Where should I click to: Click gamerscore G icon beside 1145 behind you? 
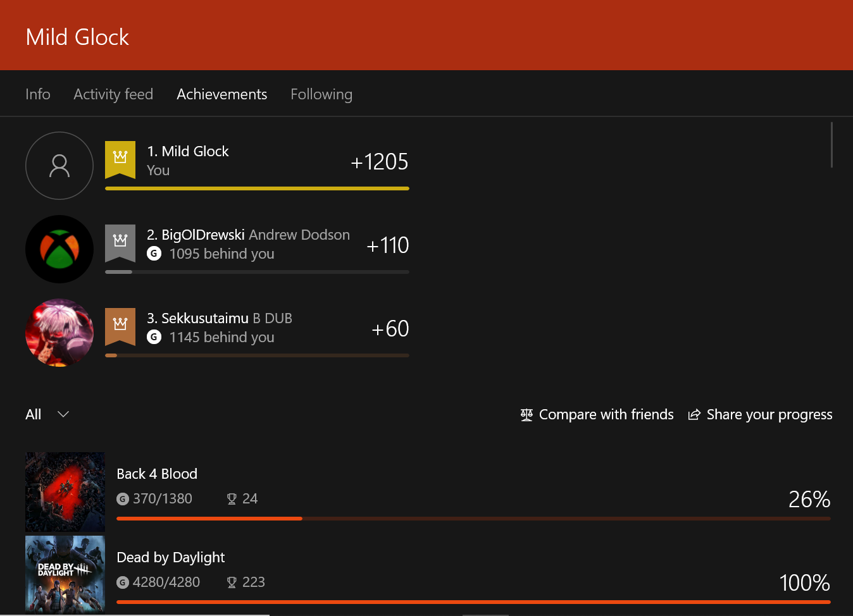click(x=154, y=337)
